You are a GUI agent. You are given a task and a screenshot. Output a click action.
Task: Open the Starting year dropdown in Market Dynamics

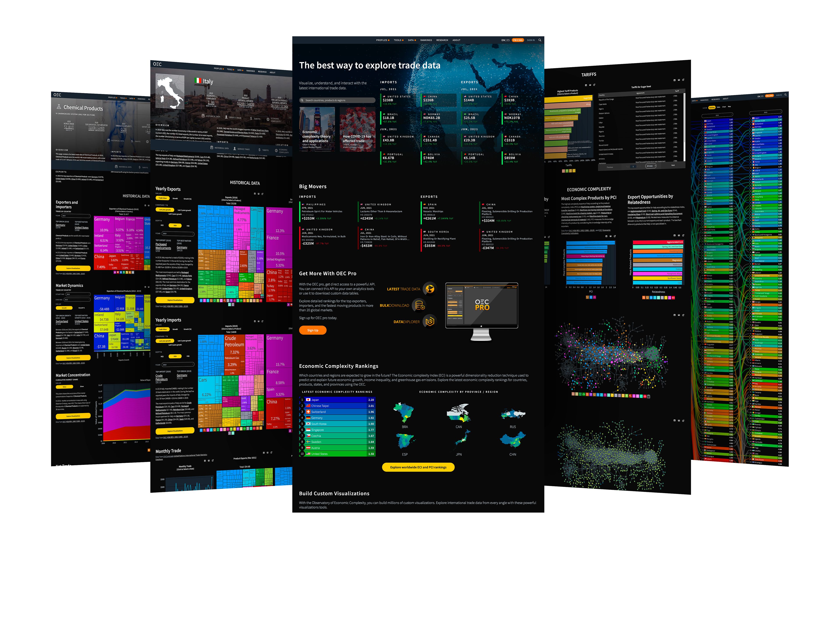pyautogui.click(x=78, y=294)
